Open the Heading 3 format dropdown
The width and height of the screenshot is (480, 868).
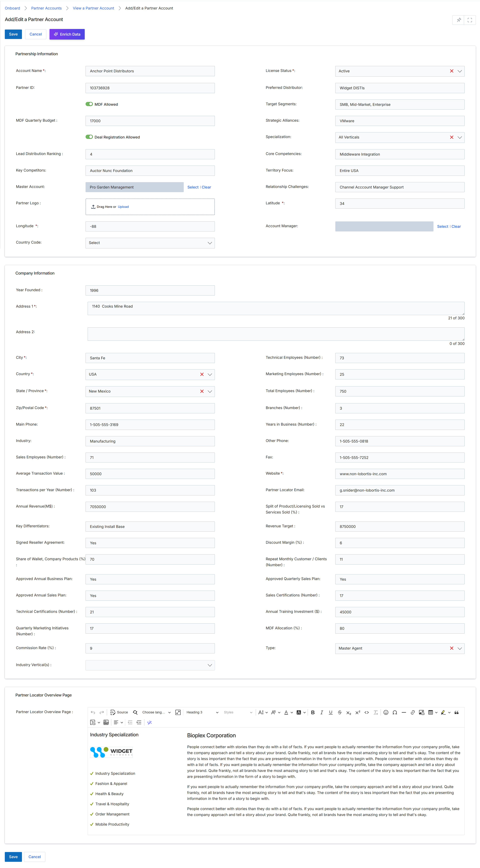point(202,712)
